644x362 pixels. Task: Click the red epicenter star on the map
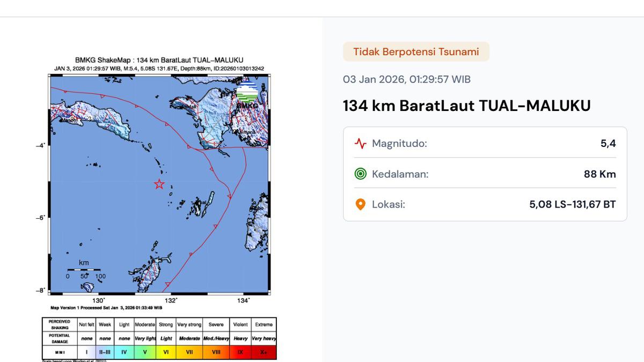tap(159, 184)
